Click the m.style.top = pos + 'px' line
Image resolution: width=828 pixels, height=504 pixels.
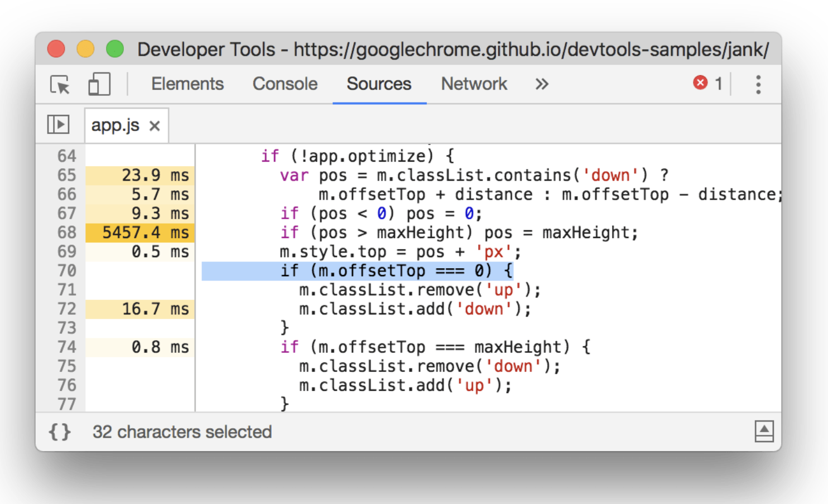point(401,252)
